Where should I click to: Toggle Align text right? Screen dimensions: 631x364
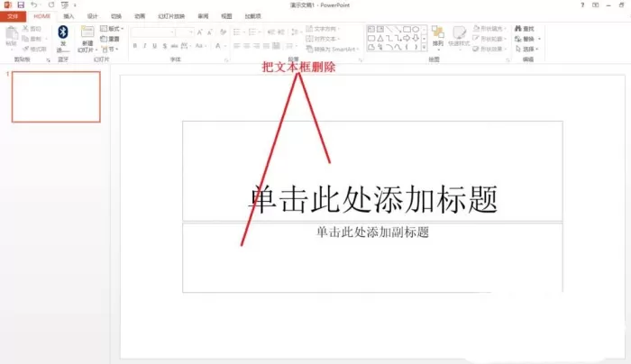point(256,46)
